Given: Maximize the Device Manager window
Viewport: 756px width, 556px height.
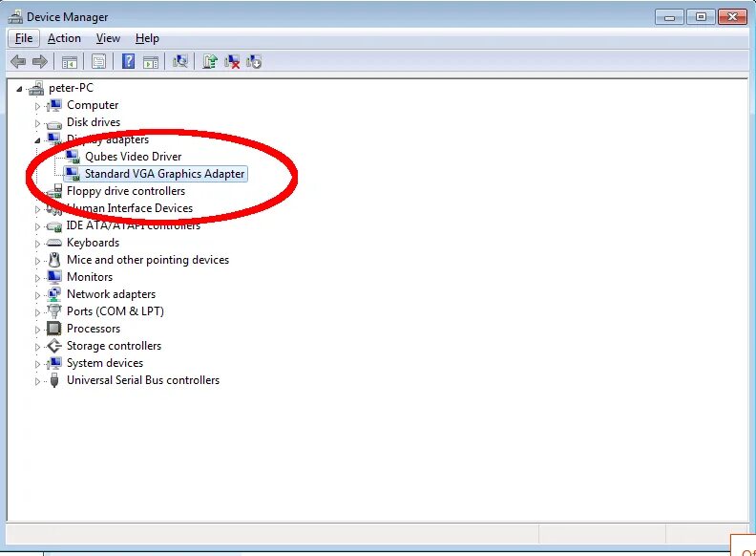Looking at the screenshot, I should 701,17.
